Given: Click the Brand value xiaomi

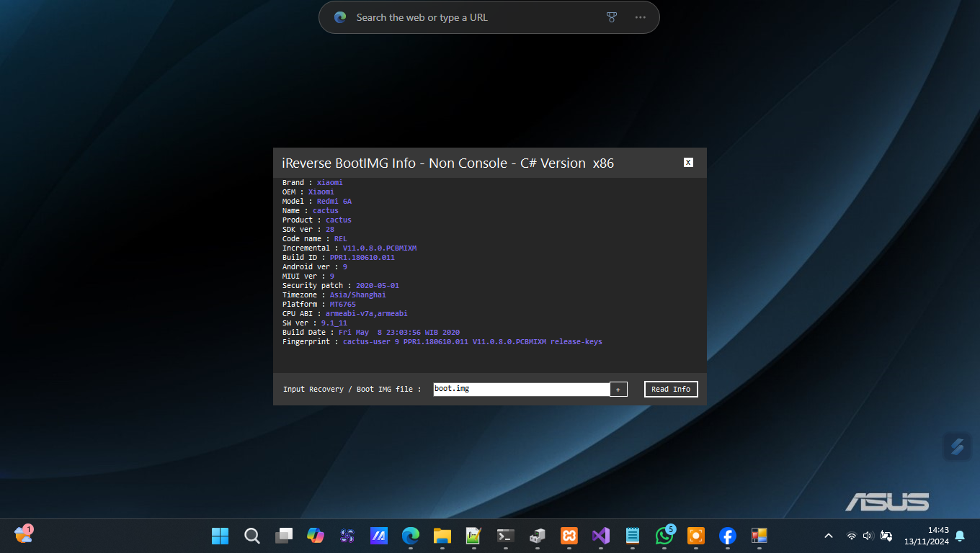Looking at the screenshot, I should click(x=330, y=183).
